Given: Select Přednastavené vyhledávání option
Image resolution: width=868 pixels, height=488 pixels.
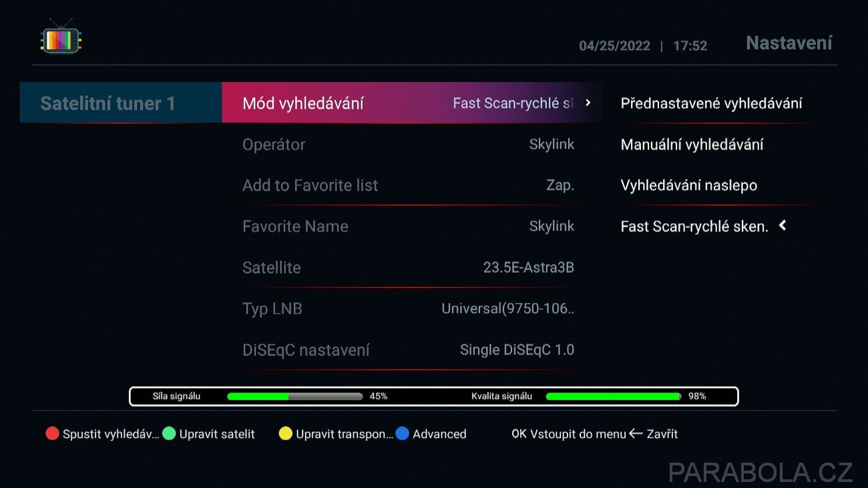Looking at the screenshot, I should point(711,103).
